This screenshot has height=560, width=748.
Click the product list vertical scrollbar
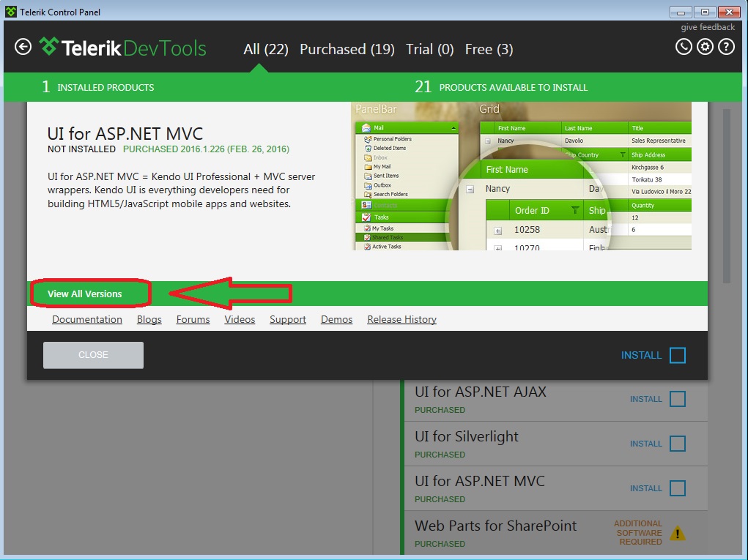[727, 196]
